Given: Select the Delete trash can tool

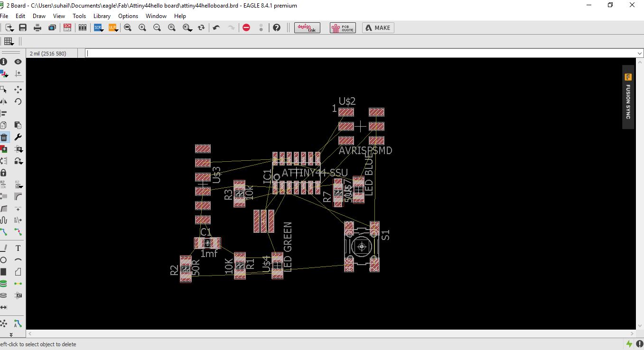Looking at the screenshot, I should [x=3, y=138].
